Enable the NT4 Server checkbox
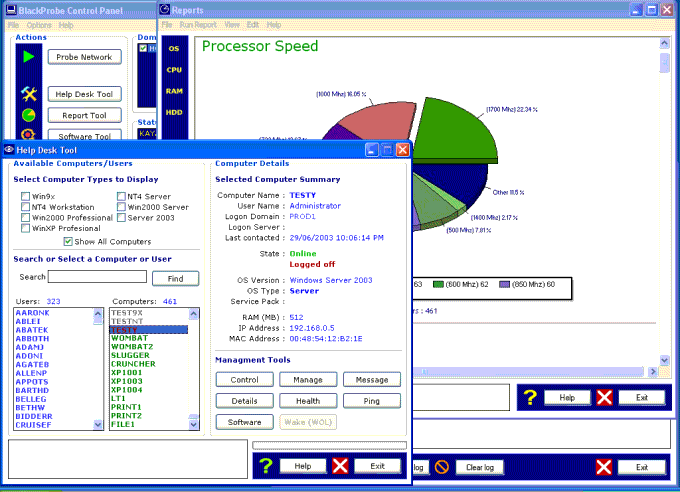 click(121, 196)
